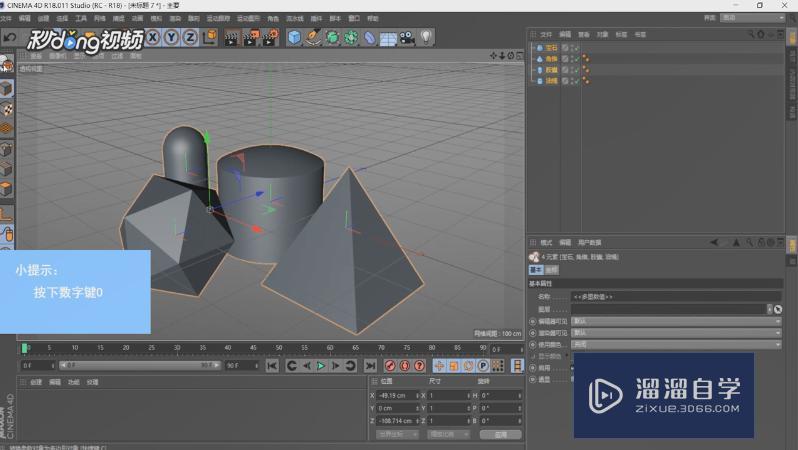Go to start of timeline
This screenshot has height=450, width=798.
[272, 365]
